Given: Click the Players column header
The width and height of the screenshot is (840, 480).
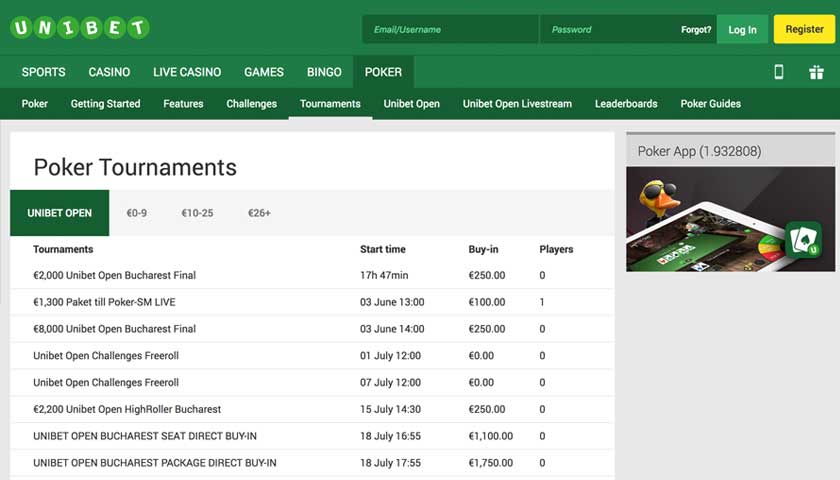Looking at the screenshot, I should pos(556,249).
